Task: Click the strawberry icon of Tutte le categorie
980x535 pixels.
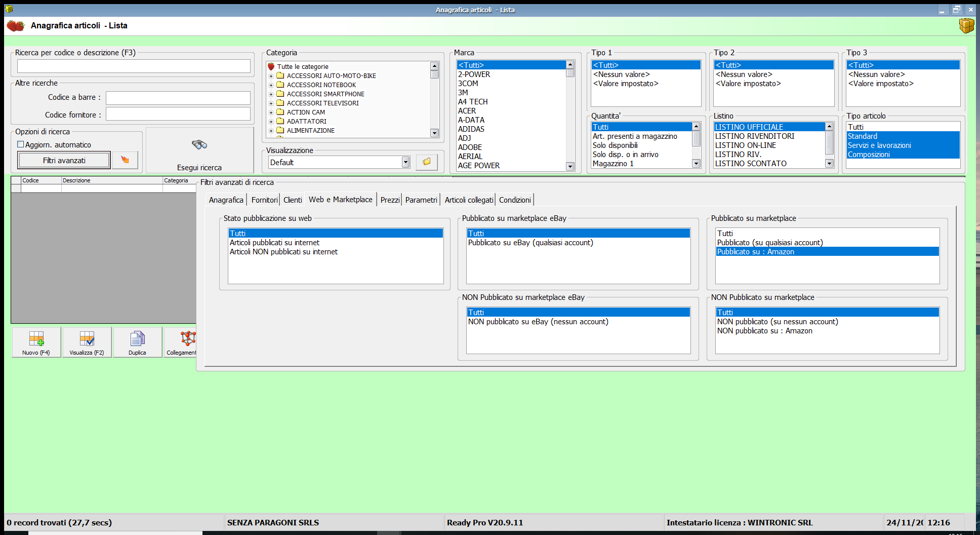Action: 271,66
